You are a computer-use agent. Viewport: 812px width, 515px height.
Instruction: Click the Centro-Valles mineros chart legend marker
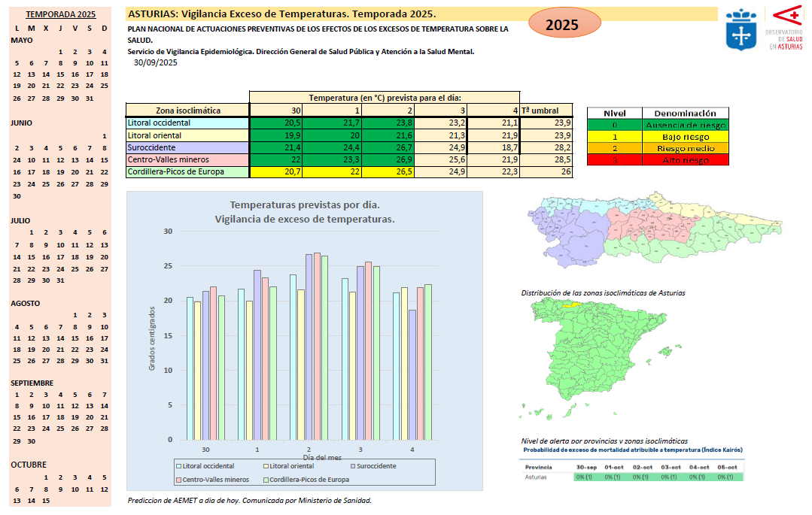(178, 480)
